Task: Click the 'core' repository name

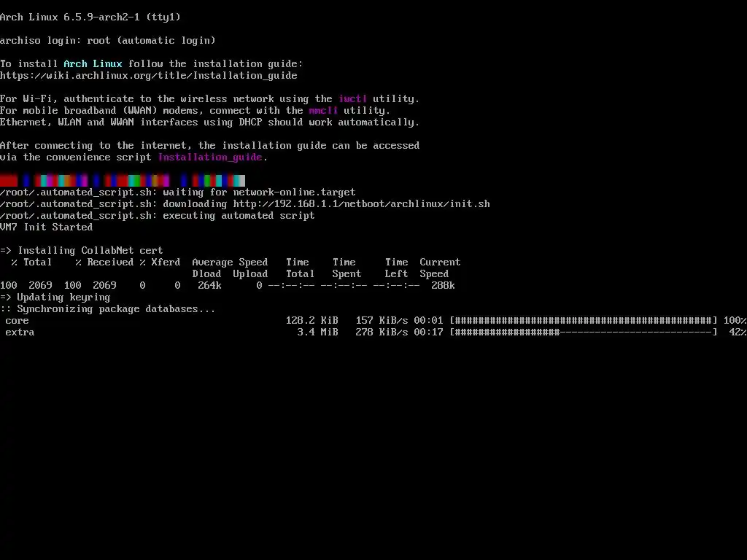Action: tap(18, 321)
